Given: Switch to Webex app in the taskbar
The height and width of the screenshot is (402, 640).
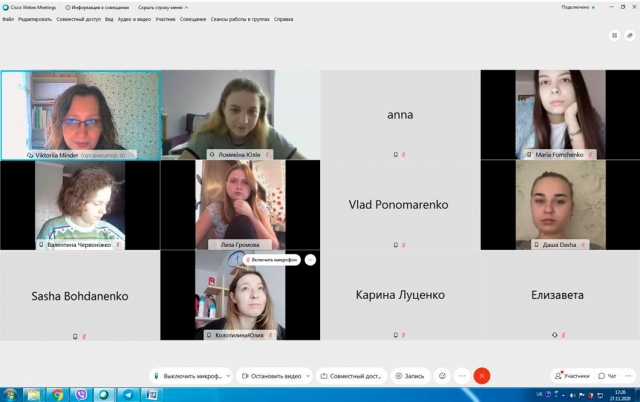Looking at the screenshot, I should point(104,395).
